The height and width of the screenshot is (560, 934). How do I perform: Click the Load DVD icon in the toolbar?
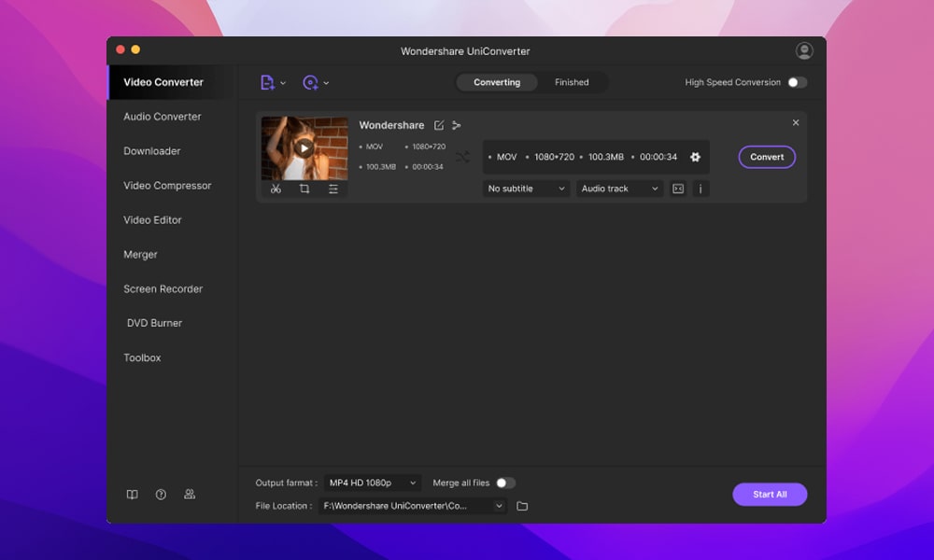tap(312, 82)
